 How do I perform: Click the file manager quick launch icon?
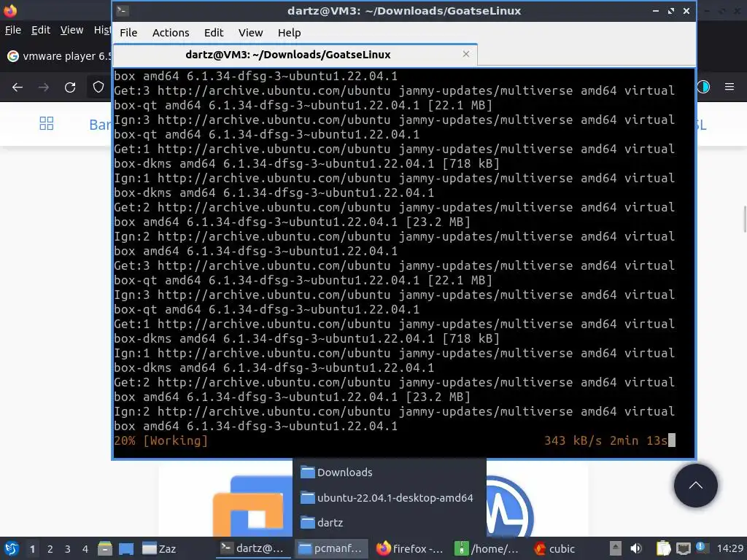tap(105, 549)
